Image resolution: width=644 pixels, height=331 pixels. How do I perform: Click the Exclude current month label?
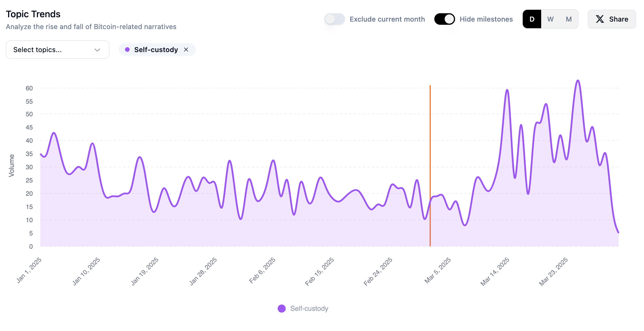(387, 19)
